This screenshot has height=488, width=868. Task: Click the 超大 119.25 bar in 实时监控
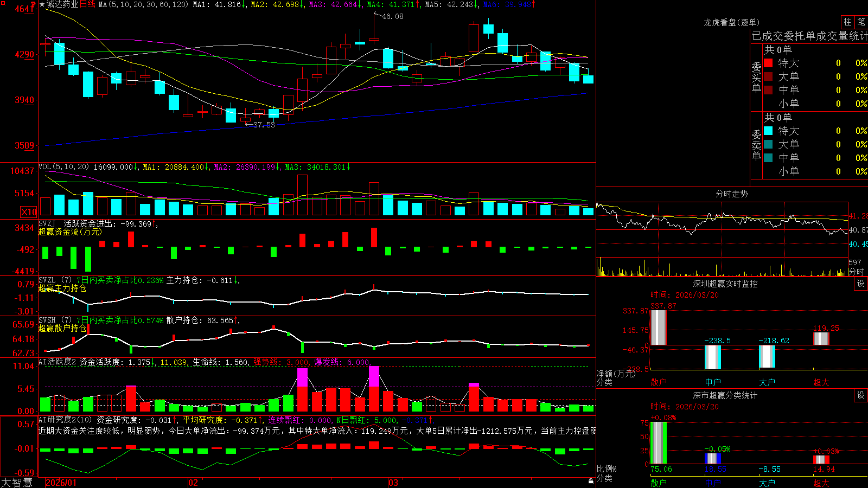[x=821, y=339]
